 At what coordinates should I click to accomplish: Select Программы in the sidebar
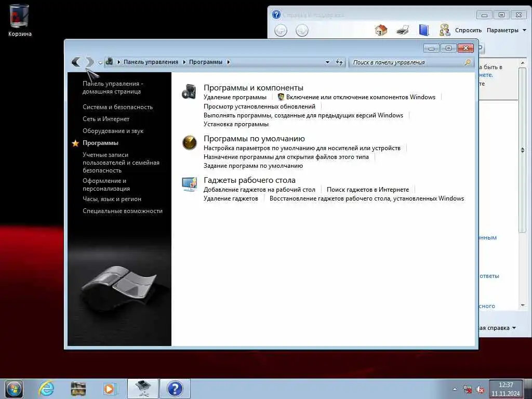tap(100, 143)
